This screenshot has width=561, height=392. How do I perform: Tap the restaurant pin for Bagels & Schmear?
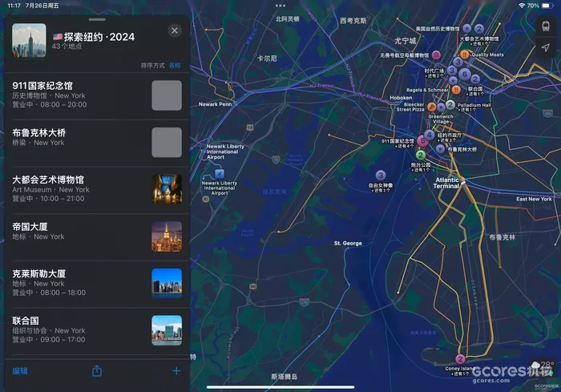456,90
